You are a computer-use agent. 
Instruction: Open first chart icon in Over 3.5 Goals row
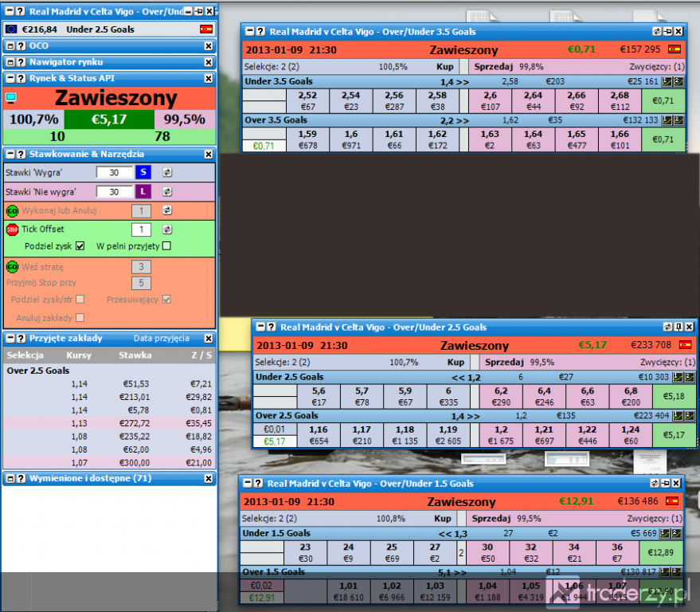[667, 120]
